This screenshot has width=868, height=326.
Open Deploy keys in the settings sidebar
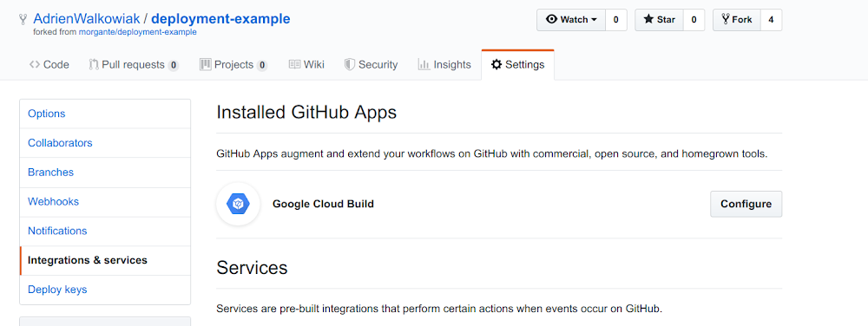point(105,290)
